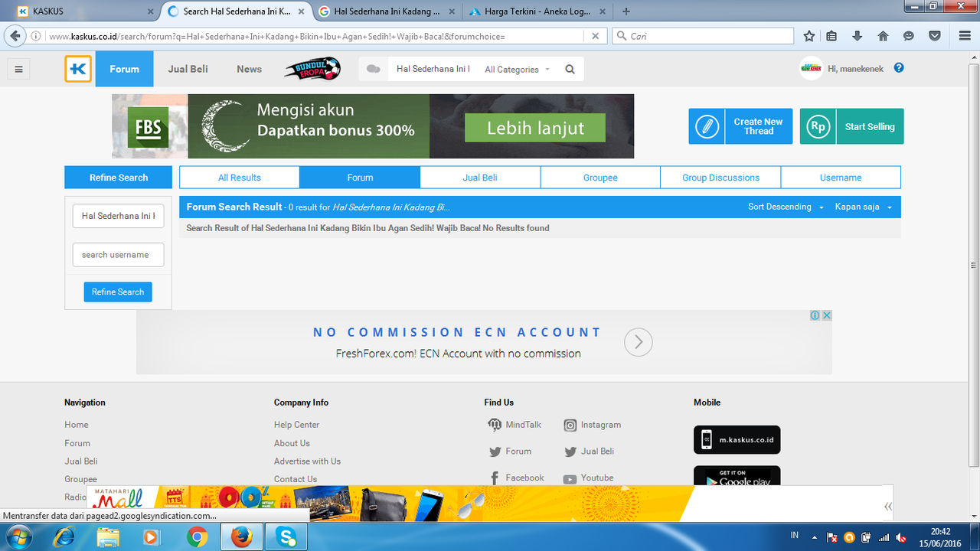The width and height of the screenshot is (980, 551).
Task: Open the Firefox hamburger menu
Action: (x=965, y=36)
